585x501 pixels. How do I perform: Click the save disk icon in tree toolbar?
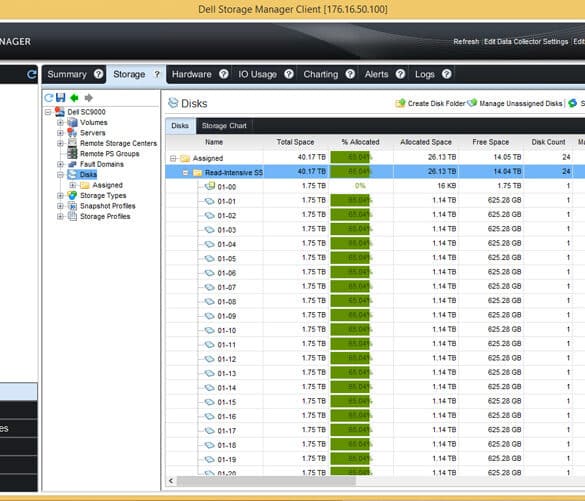coord(60,98)
